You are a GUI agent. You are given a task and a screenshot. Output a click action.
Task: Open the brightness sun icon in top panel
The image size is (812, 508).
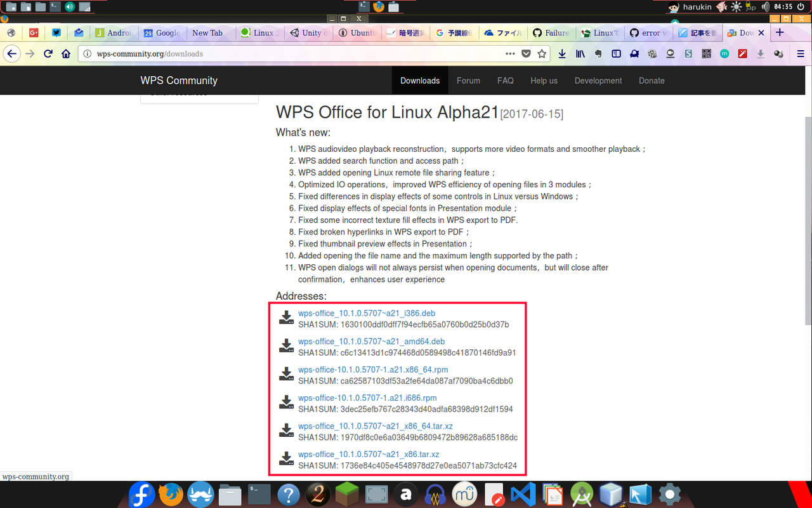(x=737, y=6)
